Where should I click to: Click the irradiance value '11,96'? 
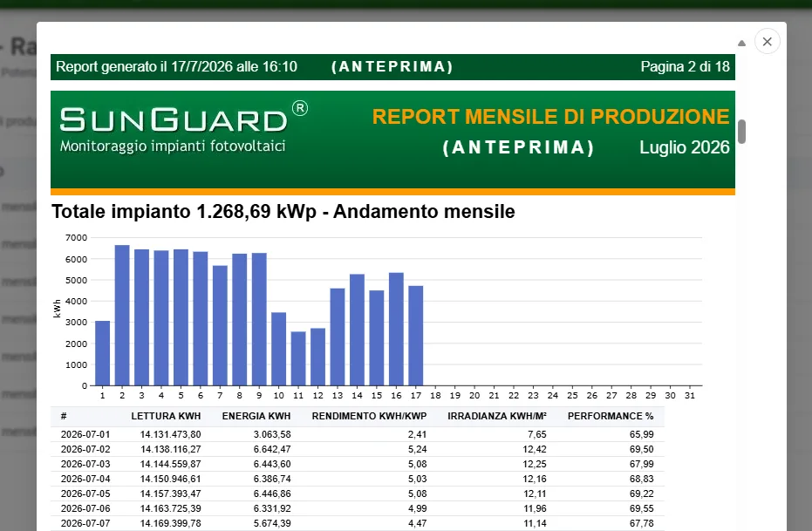535,508
